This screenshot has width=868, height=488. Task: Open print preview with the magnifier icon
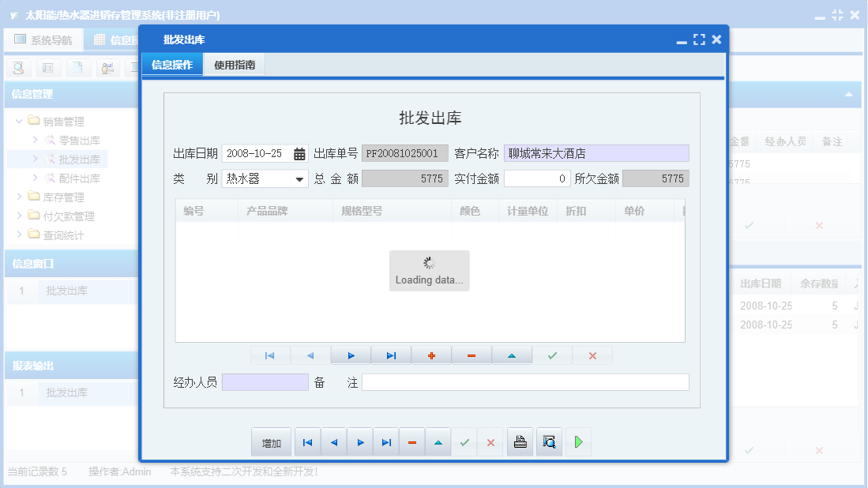coord(549,441)
